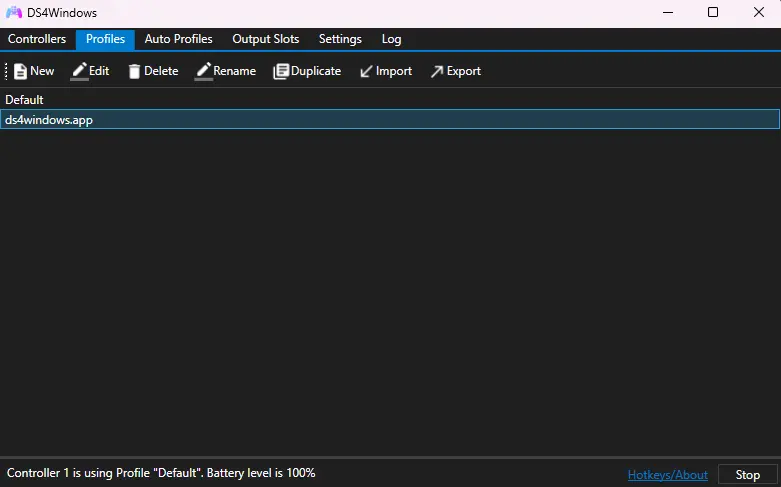View the Log tab
This screenshot has height=487, width=781.
coord(391,39)
